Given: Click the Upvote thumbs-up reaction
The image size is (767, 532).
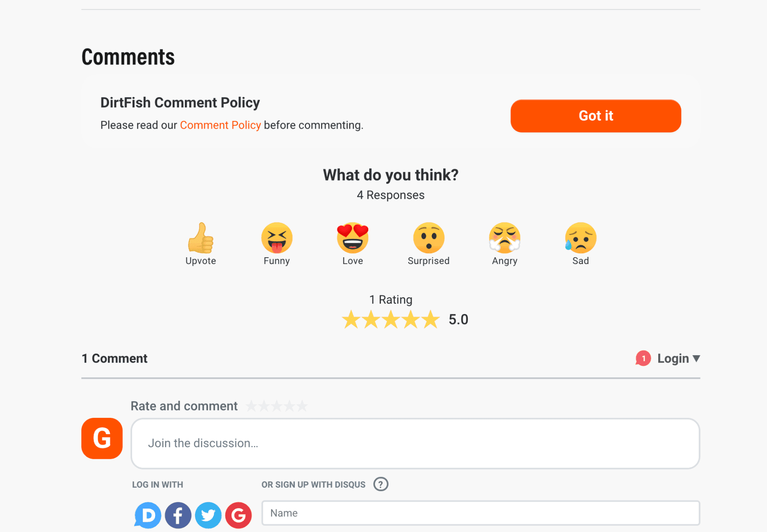Looking at the screenshot, I should 201,238.
